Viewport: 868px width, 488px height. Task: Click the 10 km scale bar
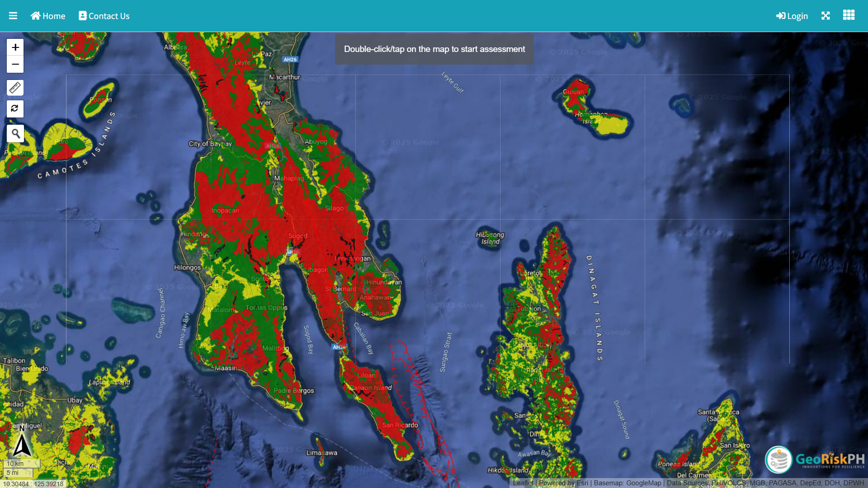[21, 464]
